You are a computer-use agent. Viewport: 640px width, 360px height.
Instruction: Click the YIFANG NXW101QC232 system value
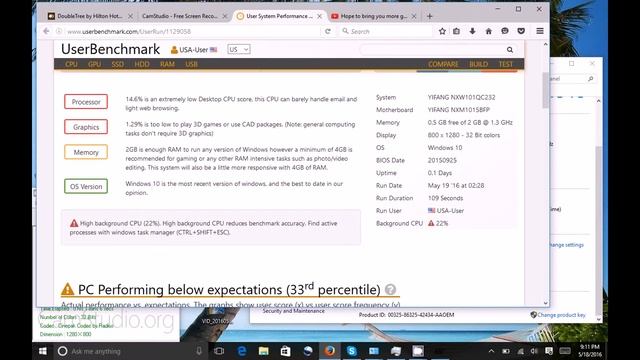click(x=461, y=97)
